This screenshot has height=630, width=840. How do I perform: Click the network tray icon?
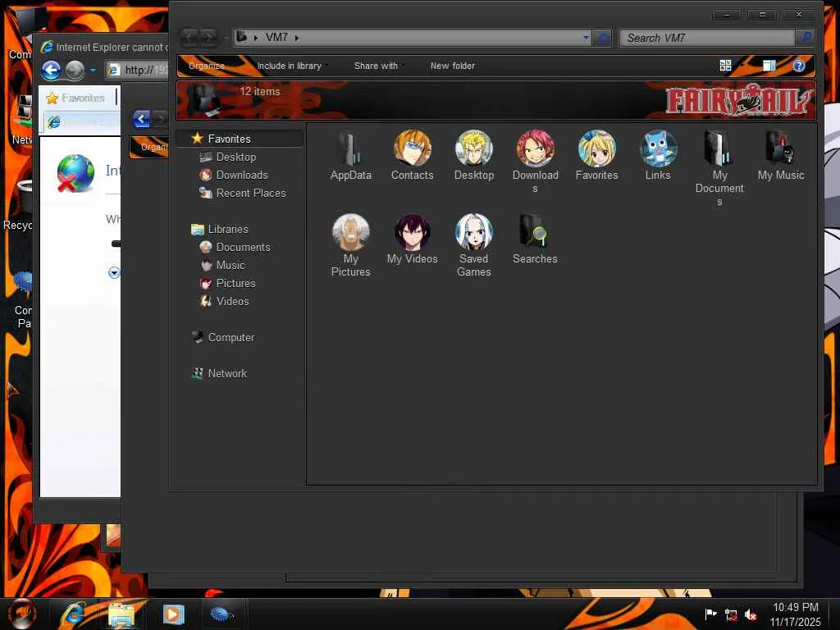coord(731,615)
